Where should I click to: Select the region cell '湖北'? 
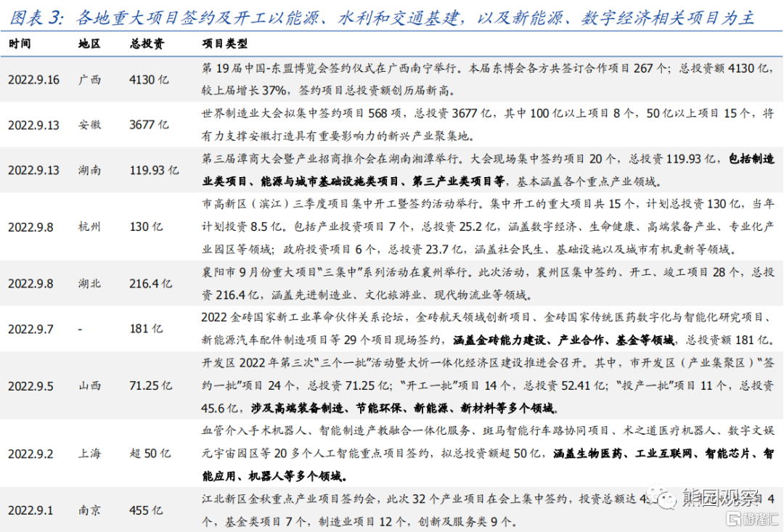coord(89,284)
